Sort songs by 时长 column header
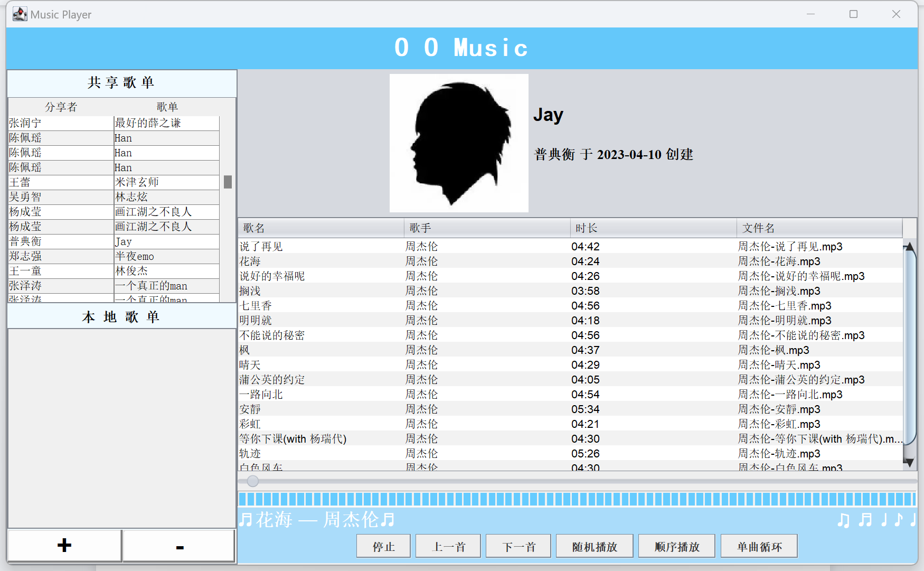Viewport: 924px width, 571px height. (x=653, y=228)
